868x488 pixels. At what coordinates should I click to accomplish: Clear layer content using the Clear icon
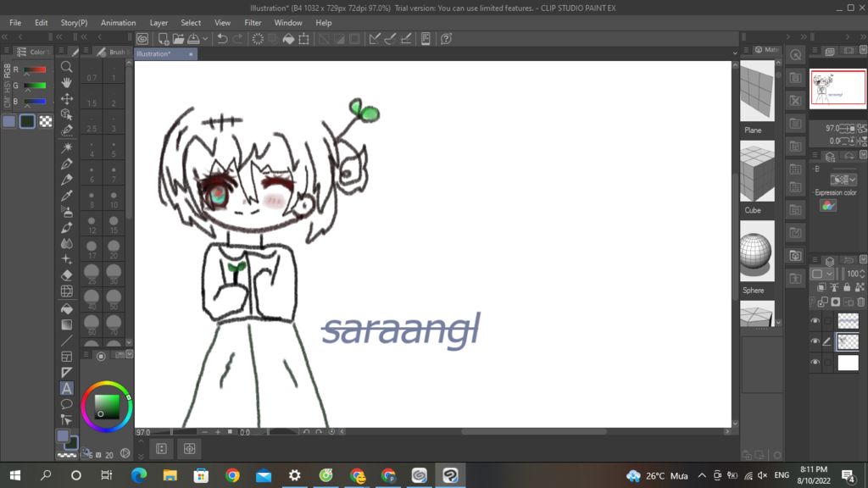[x=258, y=39]
